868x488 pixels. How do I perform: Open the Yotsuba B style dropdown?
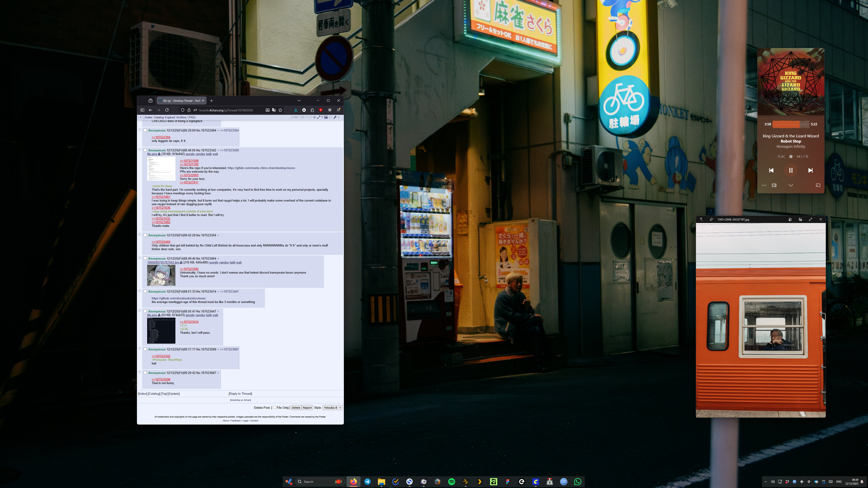pyautogui.click(x=332, y=408)
